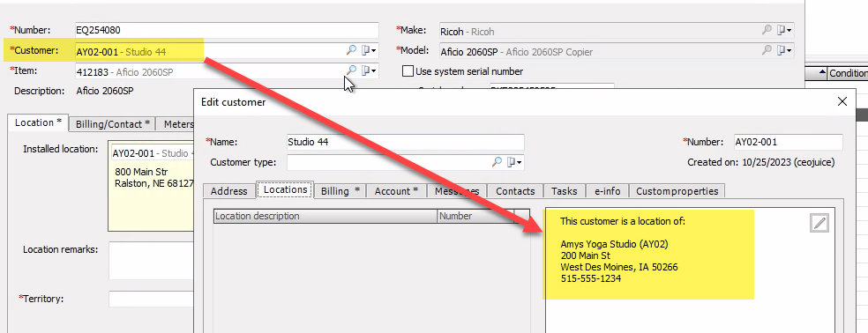Screen dimensions: 868x333
Task: Click the Location description column header
Action: (x=325, y=216)
